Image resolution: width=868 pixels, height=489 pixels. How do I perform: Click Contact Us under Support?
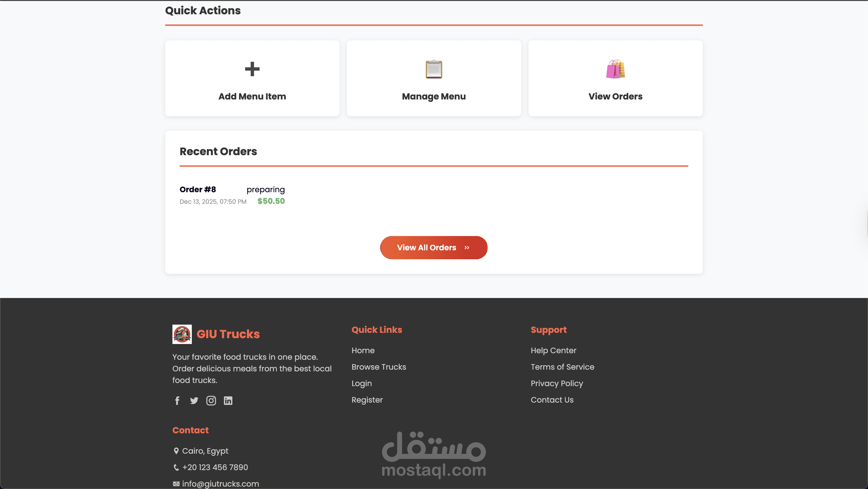tap(552, 400)
